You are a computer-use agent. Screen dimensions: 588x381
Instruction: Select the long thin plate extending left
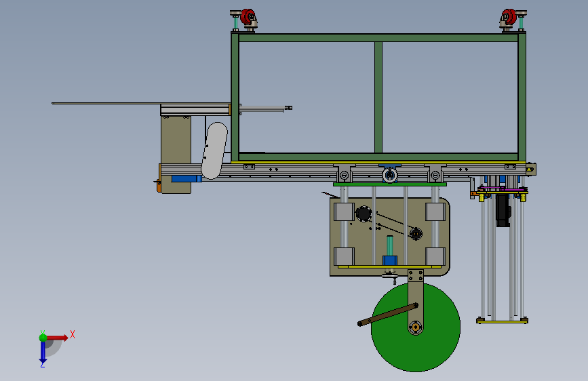(x=141, y=104)
